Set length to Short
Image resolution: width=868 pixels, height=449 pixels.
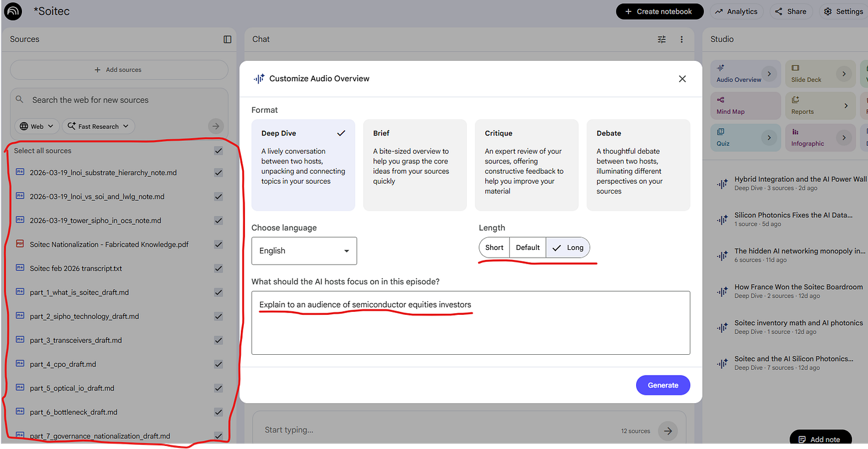pos(494,247)
